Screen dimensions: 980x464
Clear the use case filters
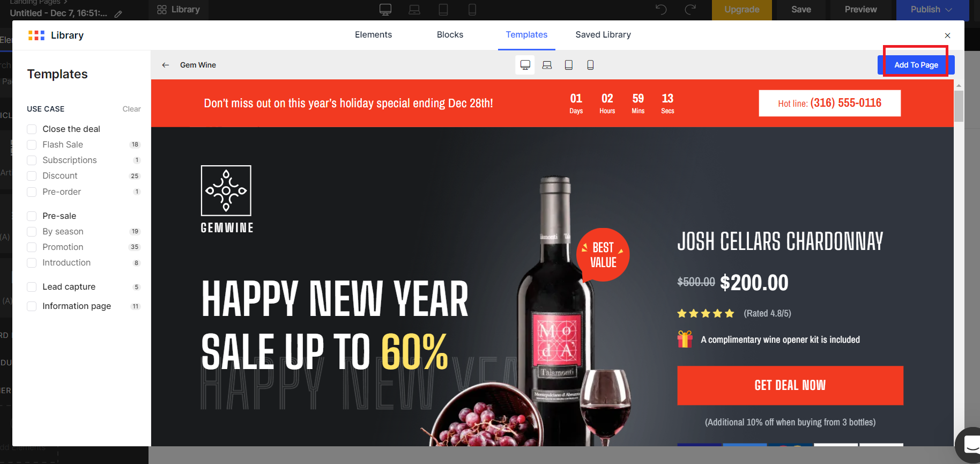(x=131, y=109)
